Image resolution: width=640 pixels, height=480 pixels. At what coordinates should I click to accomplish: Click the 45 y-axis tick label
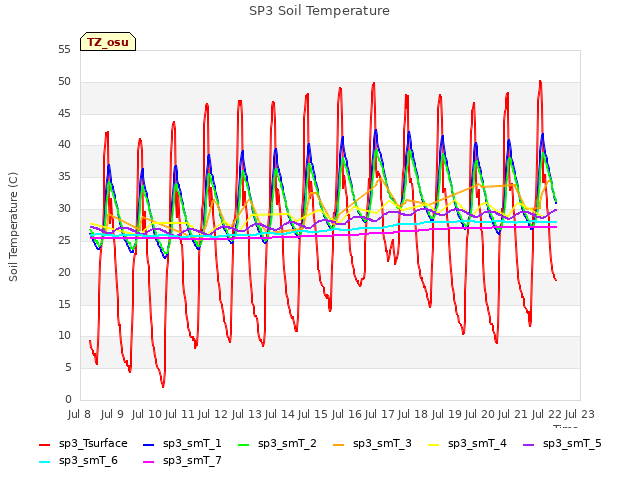(x=64, y=113)
